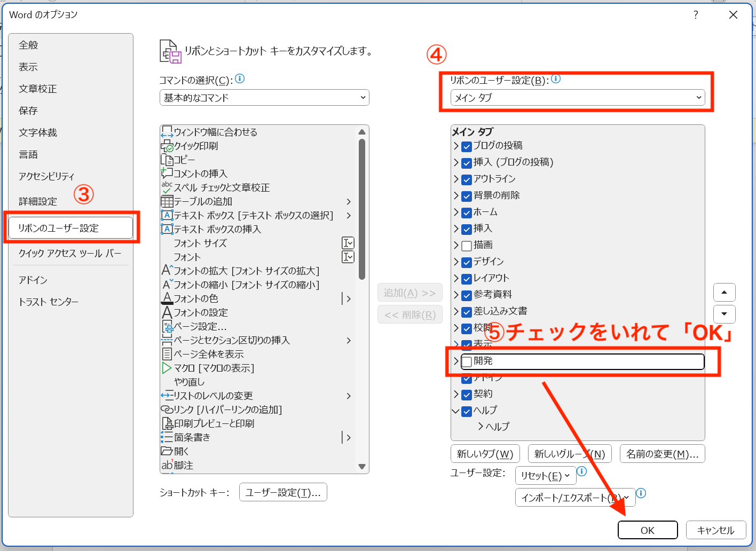Select the フォントの色 (Font Color) command icon

click(166, 298)
